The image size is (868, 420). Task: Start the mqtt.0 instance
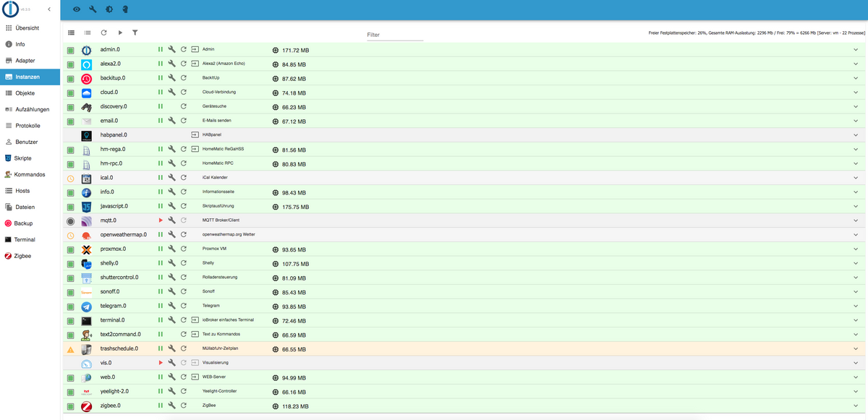tap(161, 220)
